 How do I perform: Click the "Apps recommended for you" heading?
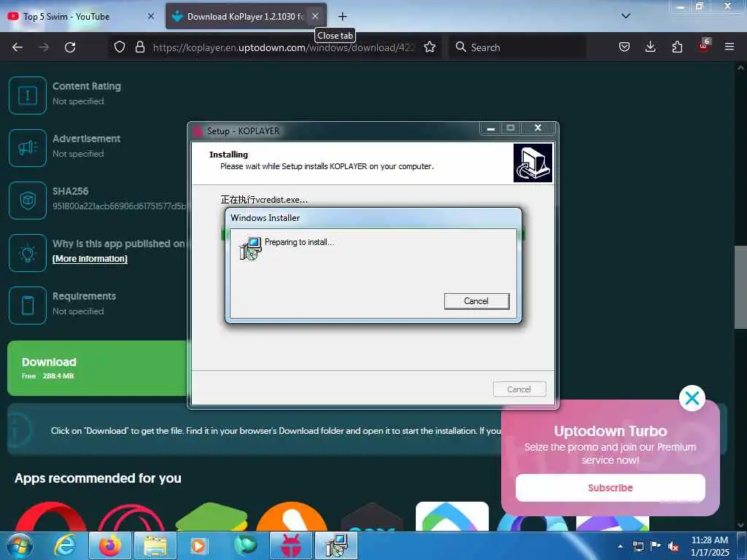point(98,478)
